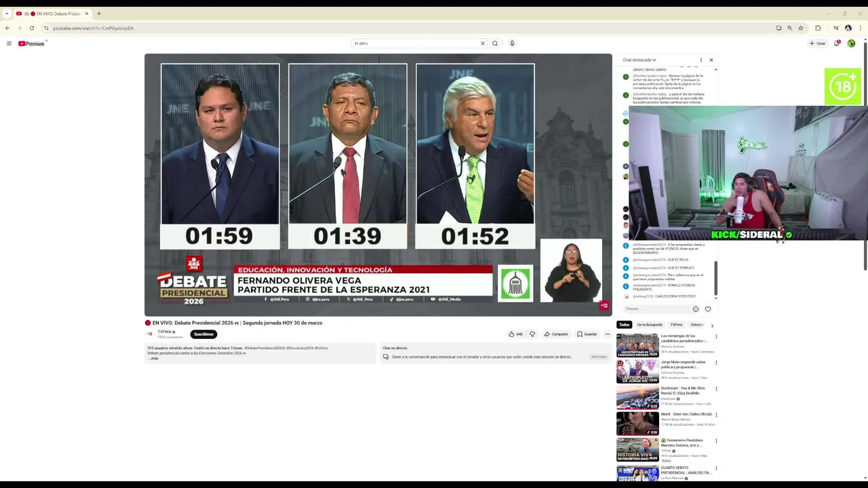Open the #DebatePresidencial2026 hashtag
The height and width of the screenshot is (488, 868).
tap(264, 348)
